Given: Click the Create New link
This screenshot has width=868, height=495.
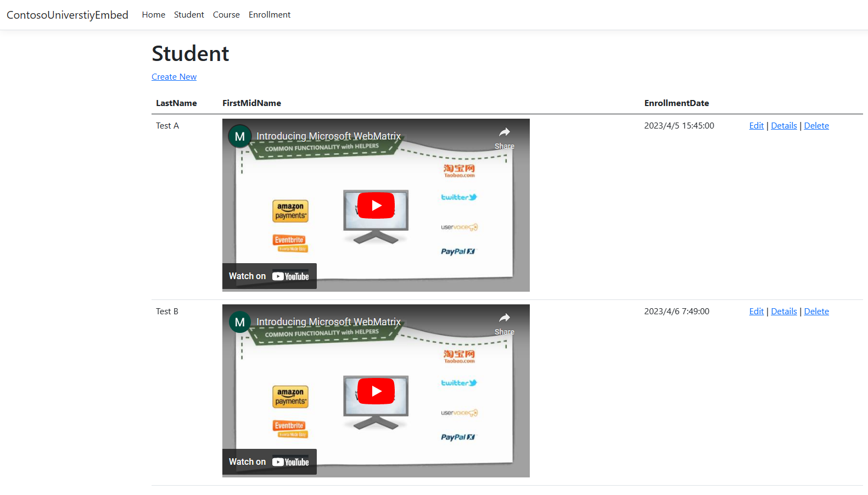Looking at the screenshot, I should click(x=174, y=77).
